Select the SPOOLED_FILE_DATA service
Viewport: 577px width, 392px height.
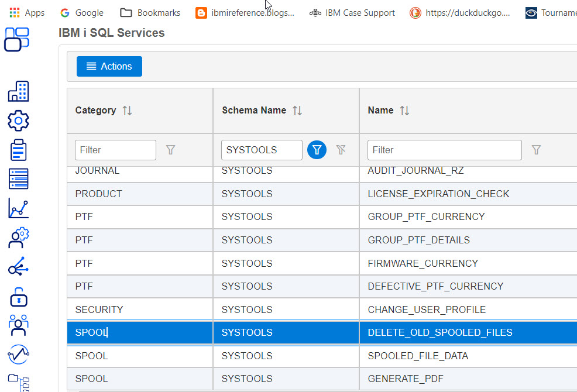[418, 356]
